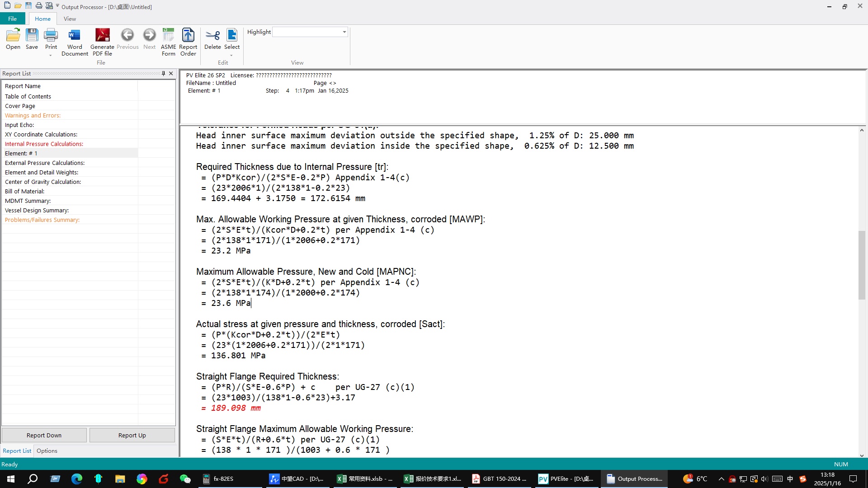Open a file with the Open icon
868x488 pixels.
click(13, 39)
